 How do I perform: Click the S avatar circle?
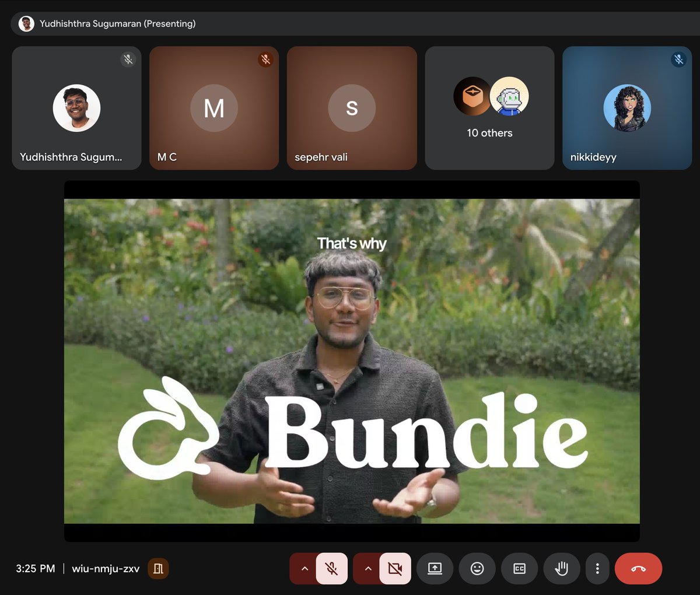[x=352, y=108]
